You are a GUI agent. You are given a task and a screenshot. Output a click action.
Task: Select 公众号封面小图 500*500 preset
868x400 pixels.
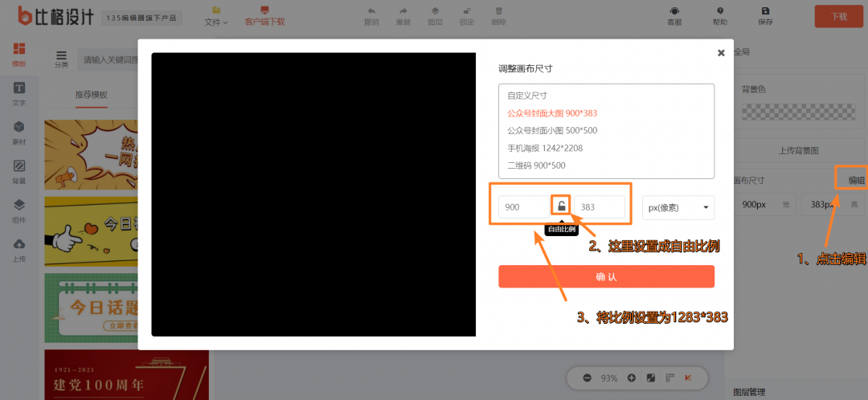point(552,130)
